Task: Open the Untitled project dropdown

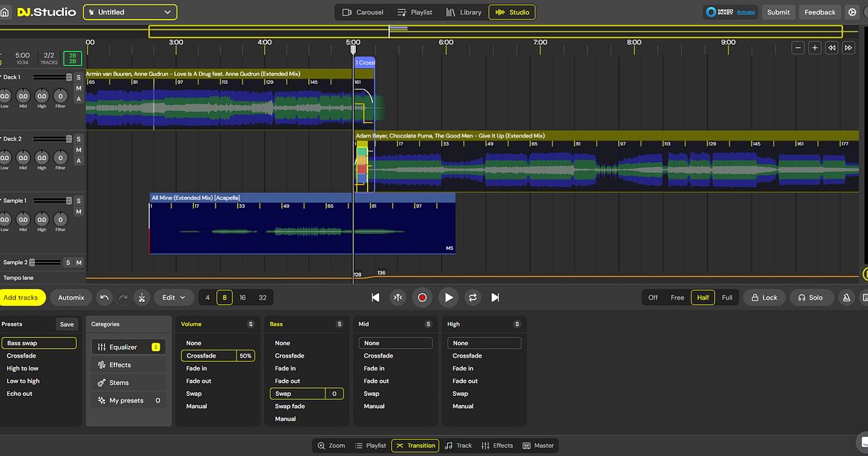Action: pyautogui.click(x=129, y=12)
